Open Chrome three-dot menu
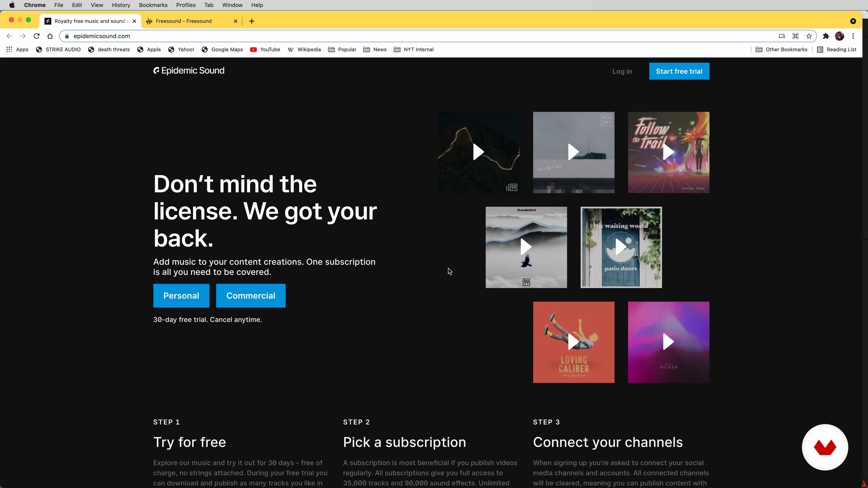Viewport: 868px width, 488px height. pos(853,36)
